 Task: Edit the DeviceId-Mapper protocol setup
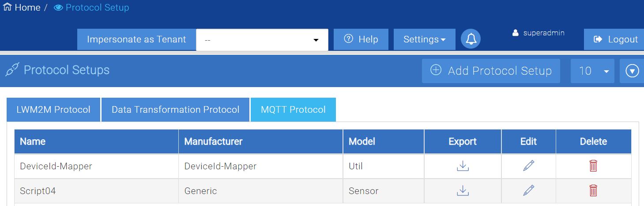[x=528, y=166]
